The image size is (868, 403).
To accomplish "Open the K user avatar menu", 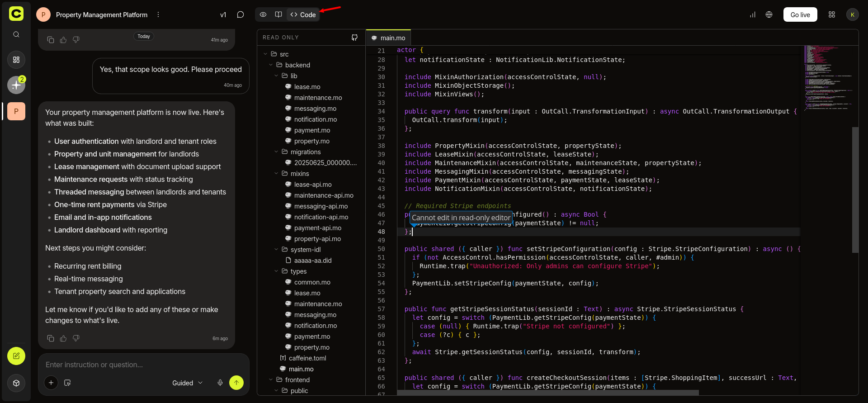I will point(853,14).
